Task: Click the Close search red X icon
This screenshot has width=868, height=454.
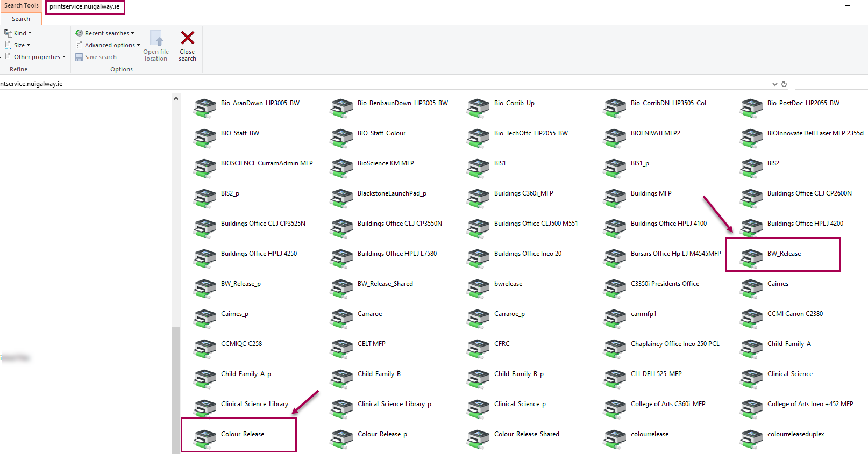Action: [x=187, y=38]
